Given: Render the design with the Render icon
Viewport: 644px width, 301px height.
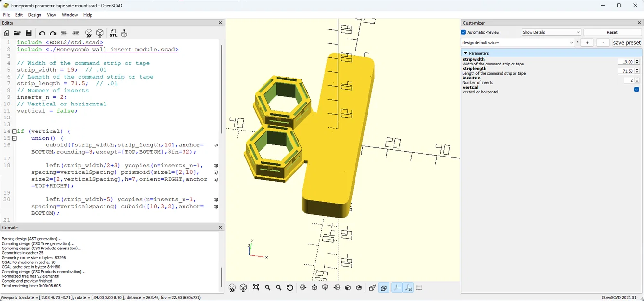Looking at the screenshot, I should 100,33.
